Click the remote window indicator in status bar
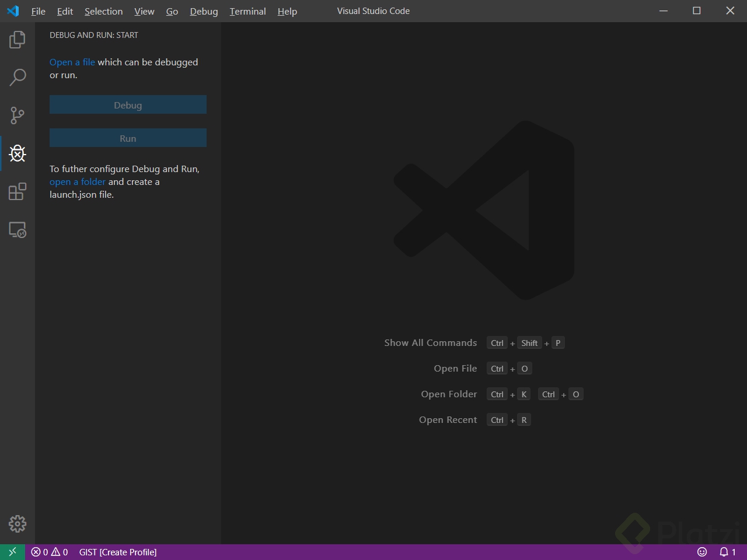This screenshot has width=747, height=560. click(12, 552)
